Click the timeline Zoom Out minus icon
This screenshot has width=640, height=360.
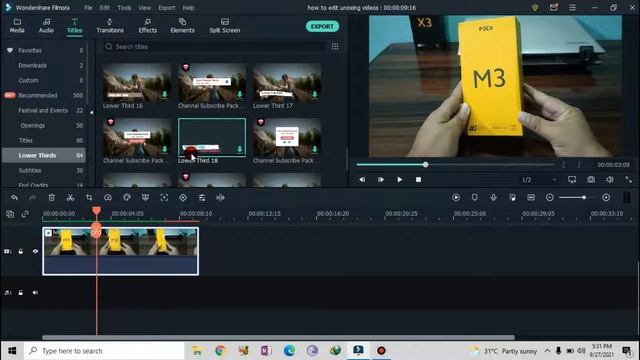tap(550, 198)
